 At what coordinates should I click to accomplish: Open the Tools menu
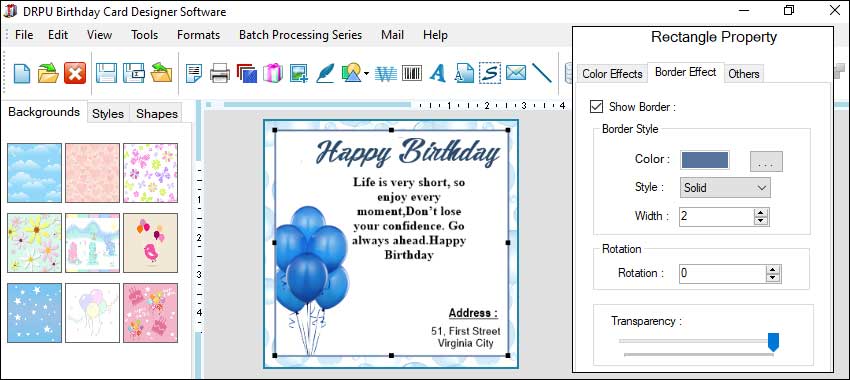point(144,35)
